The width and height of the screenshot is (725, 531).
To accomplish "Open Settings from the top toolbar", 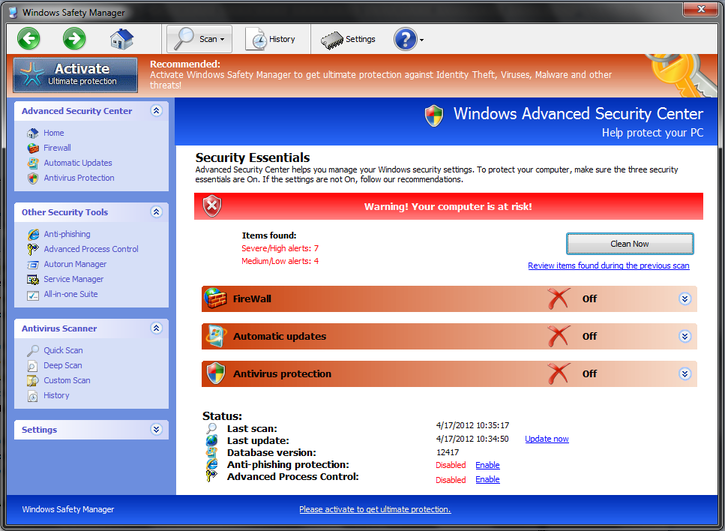I will pos(348,39).
